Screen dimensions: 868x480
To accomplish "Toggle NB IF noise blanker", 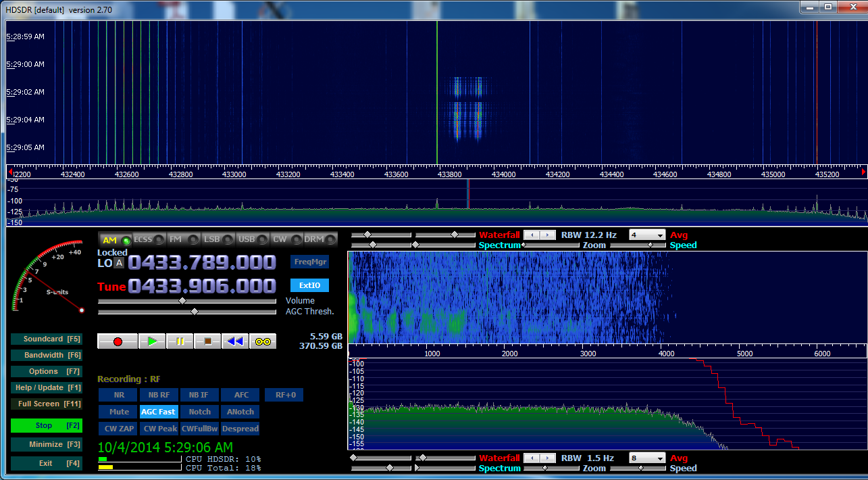I will [x=199, y=395].
